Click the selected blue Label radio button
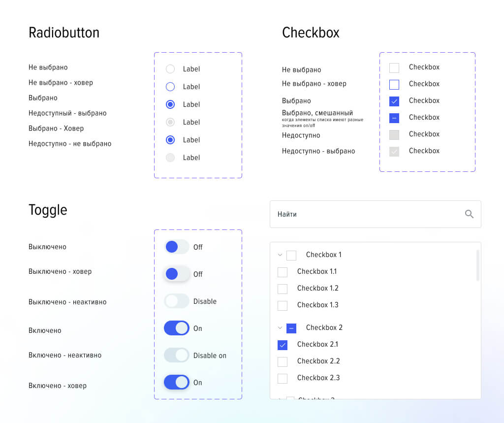Image resolution: width=504 pixels, height=423 pixels. [170, 104]
